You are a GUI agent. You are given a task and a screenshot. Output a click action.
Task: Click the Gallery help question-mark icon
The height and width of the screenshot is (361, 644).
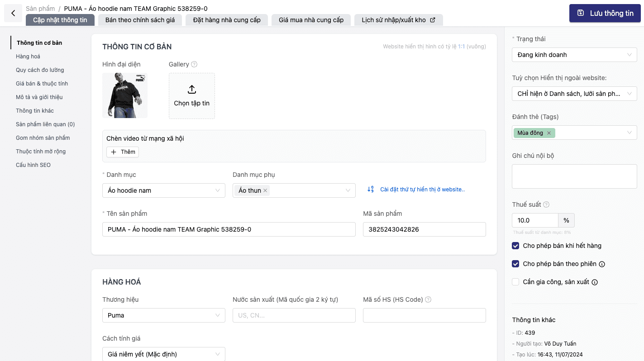click(x=194, y=64)
